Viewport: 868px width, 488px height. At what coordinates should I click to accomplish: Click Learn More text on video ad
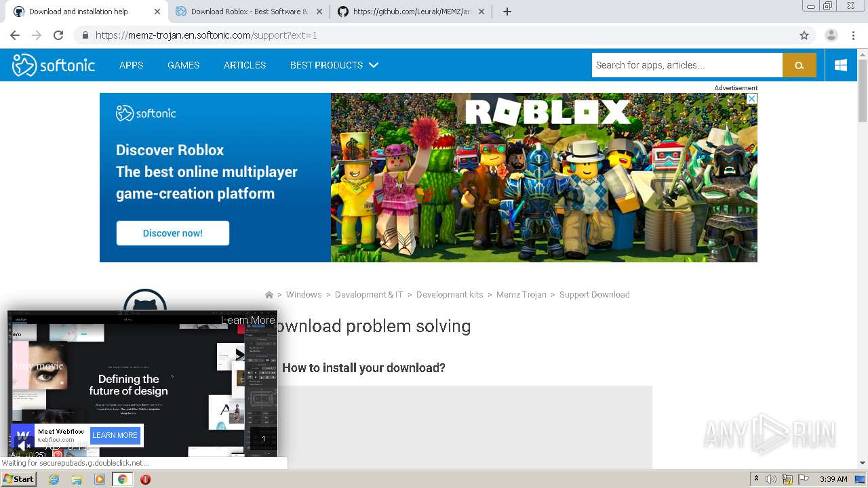(248, 320)
